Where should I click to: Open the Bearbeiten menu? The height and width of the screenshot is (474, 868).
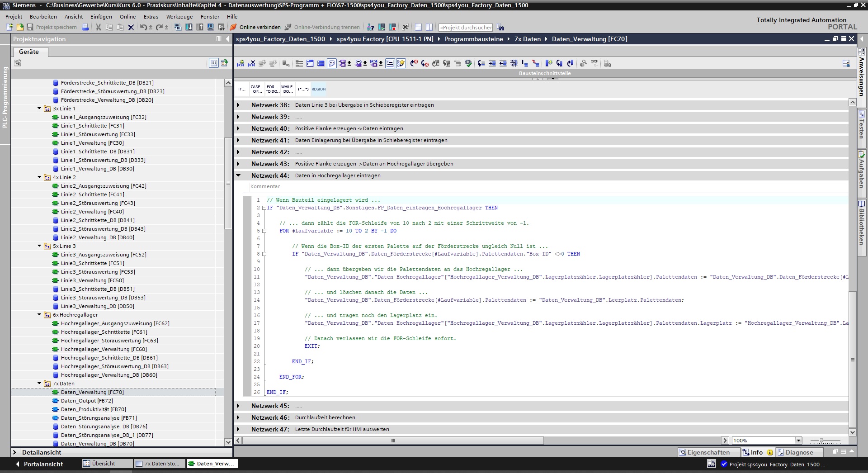coord(43,17)
